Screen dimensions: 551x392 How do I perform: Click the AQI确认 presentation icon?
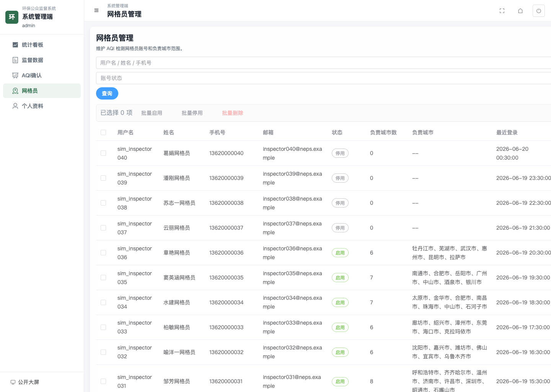[15, 75]
